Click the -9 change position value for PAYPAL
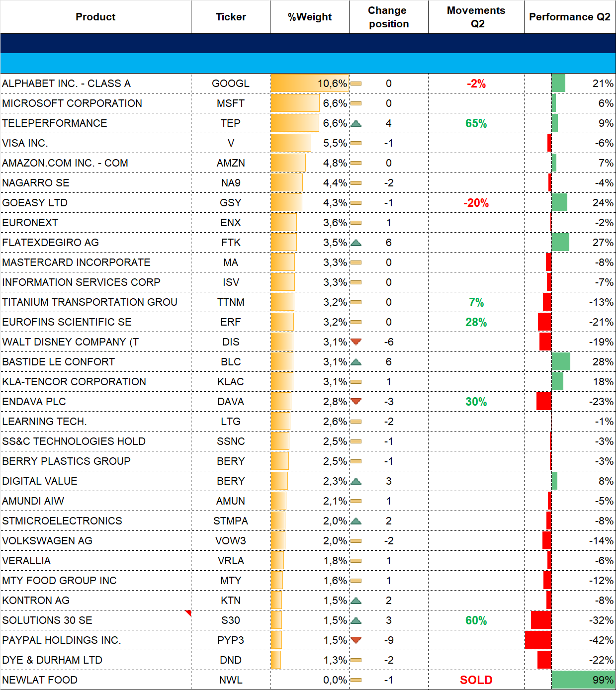 tap(389, 640)
